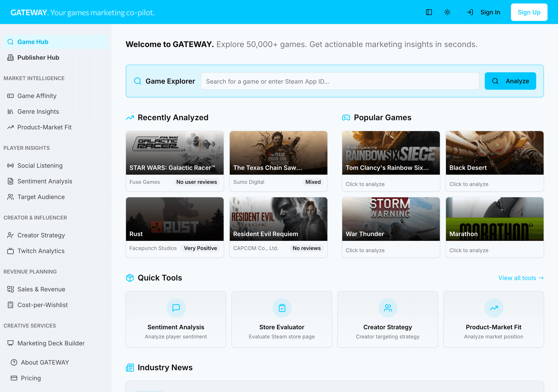Open Genre Insights from the sidebar
Viewport: 558px width, 392px height.
38,111
